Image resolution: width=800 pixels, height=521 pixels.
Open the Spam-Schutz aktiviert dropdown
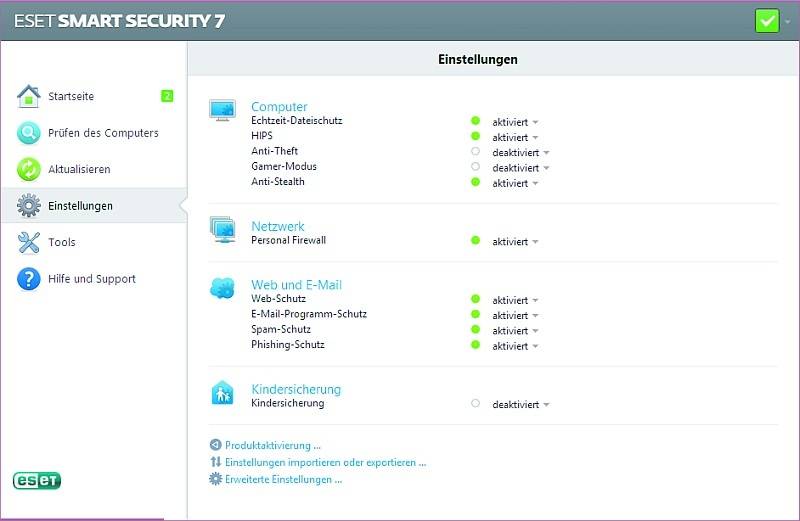[515, 331]
